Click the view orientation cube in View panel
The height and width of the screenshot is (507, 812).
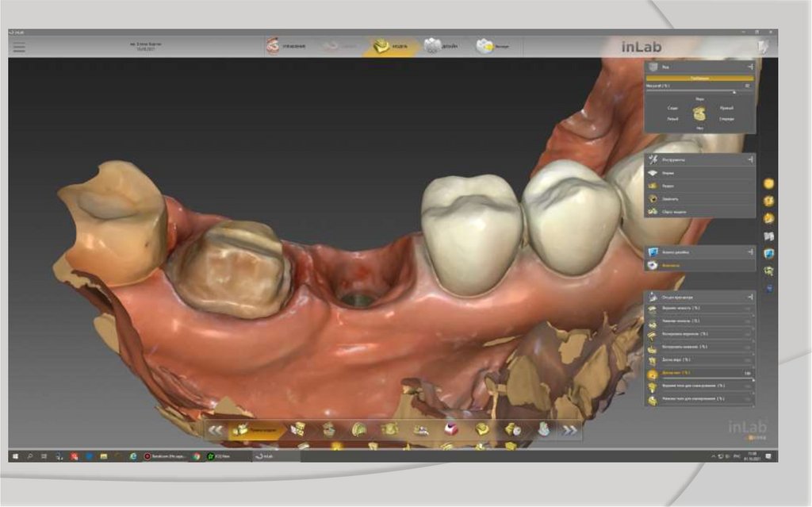pos(699,113)
